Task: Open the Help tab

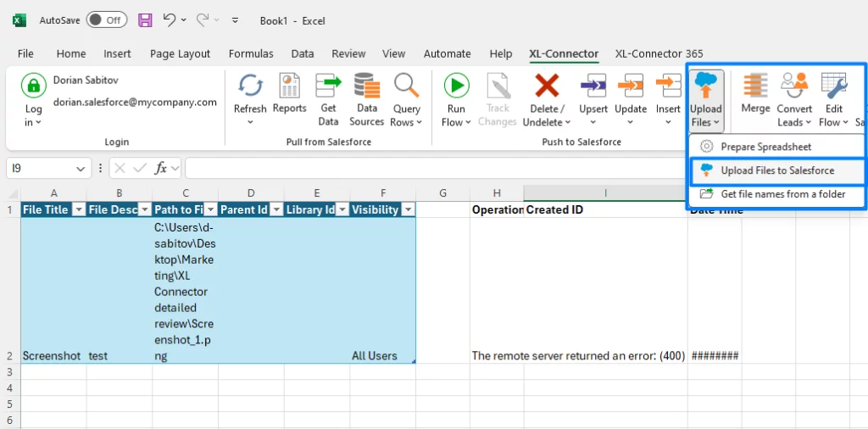Action: [500, 53]
